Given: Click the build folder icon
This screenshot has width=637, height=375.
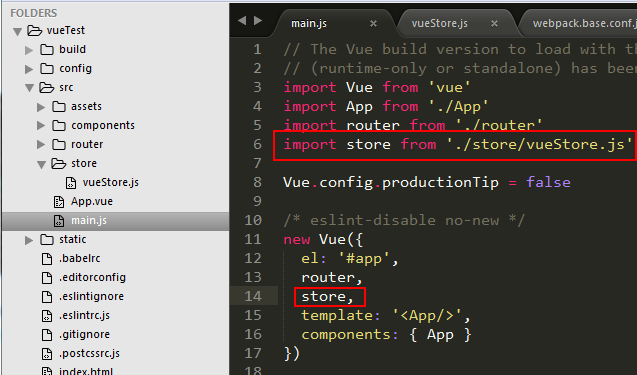Looking at the screenshot, I should [x=47, y=50].
